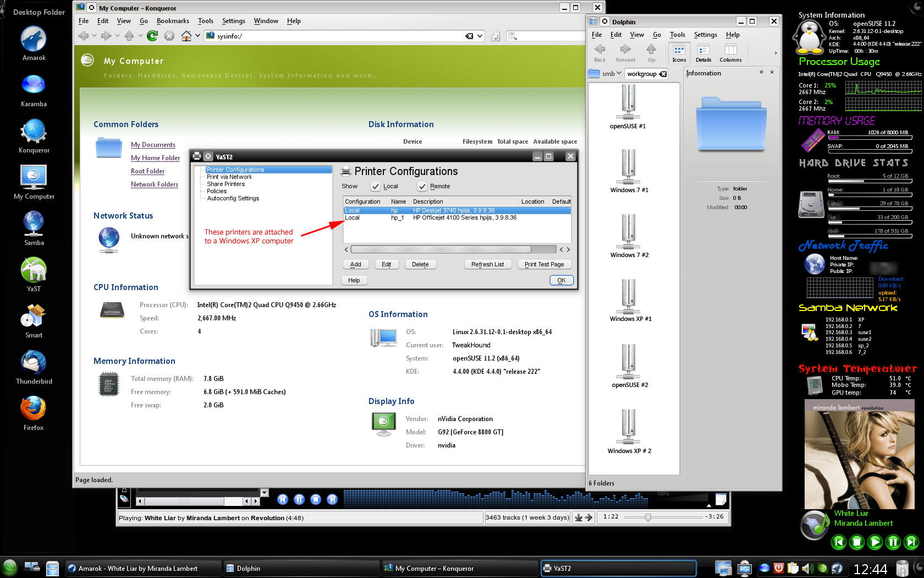Open Amarok from the desktop folder
This screenshot has width=924, height=578.
[x=34, y=43]
